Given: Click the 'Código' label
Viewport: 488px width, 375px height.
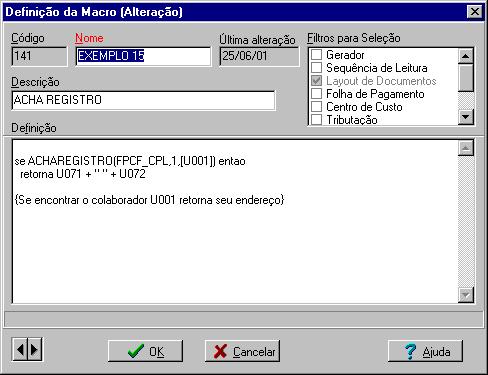Looking at the screenshot, I should tap(28, 38).
